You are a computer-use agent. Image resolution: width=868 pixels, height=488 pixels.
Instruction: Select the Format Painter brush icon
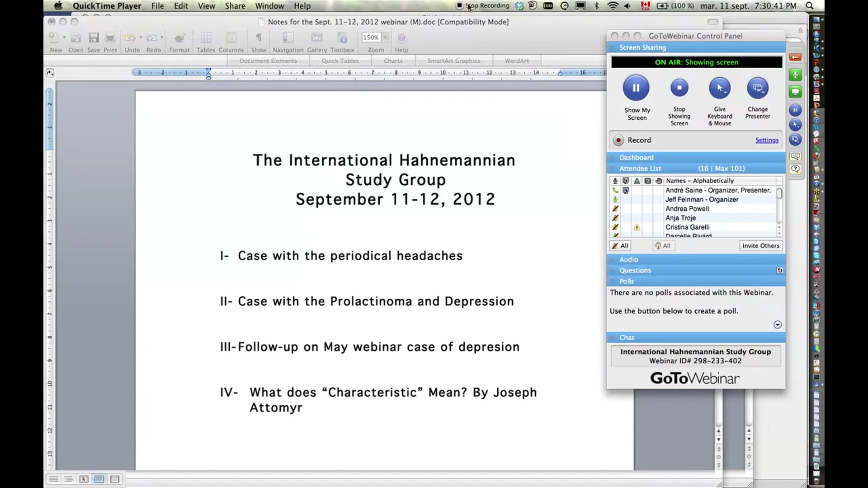point(179,38)
